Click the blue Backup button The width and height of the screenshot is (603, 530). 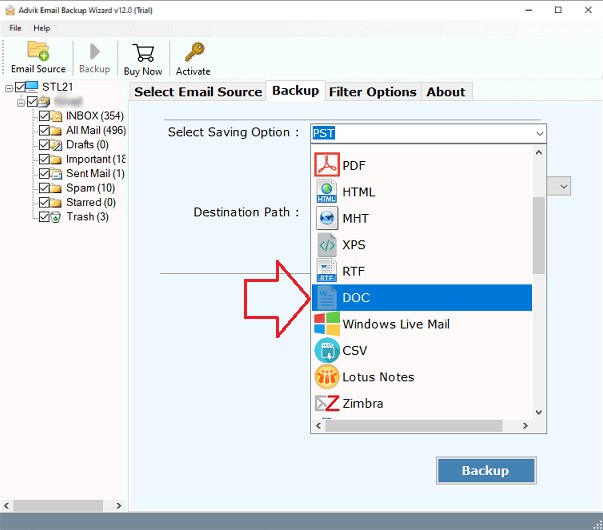485,470
